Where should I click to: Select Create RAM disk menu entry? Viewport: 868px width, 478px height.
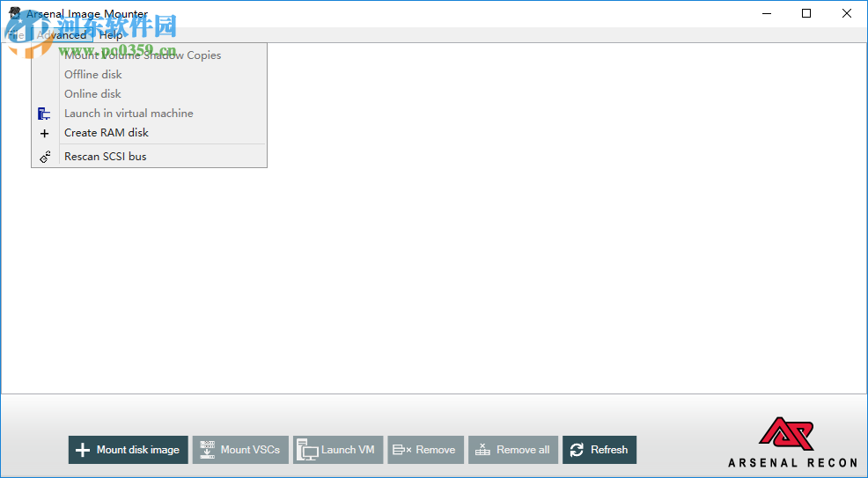(x=150, y=133)
